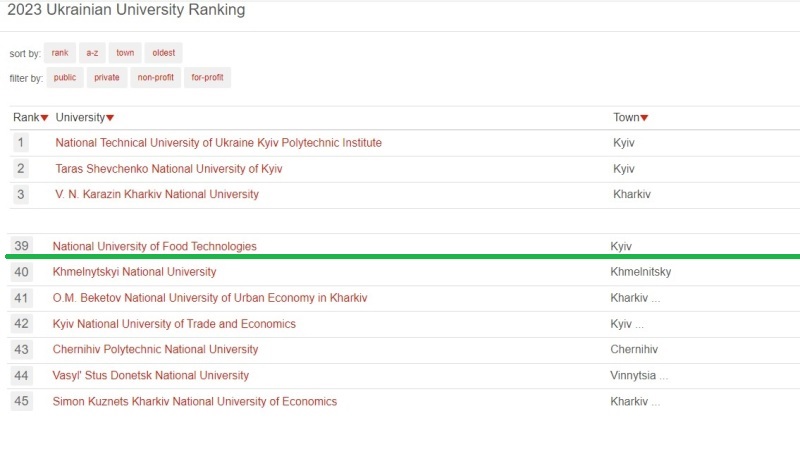Open Khmelnytskyi National University link

[134, 272]
